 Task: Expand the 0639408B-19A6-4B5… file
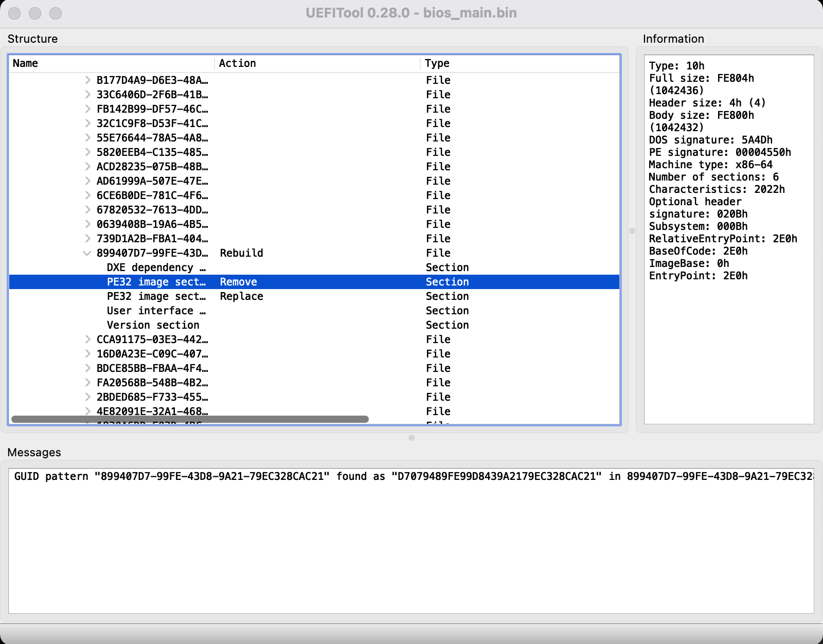point(88,224)
